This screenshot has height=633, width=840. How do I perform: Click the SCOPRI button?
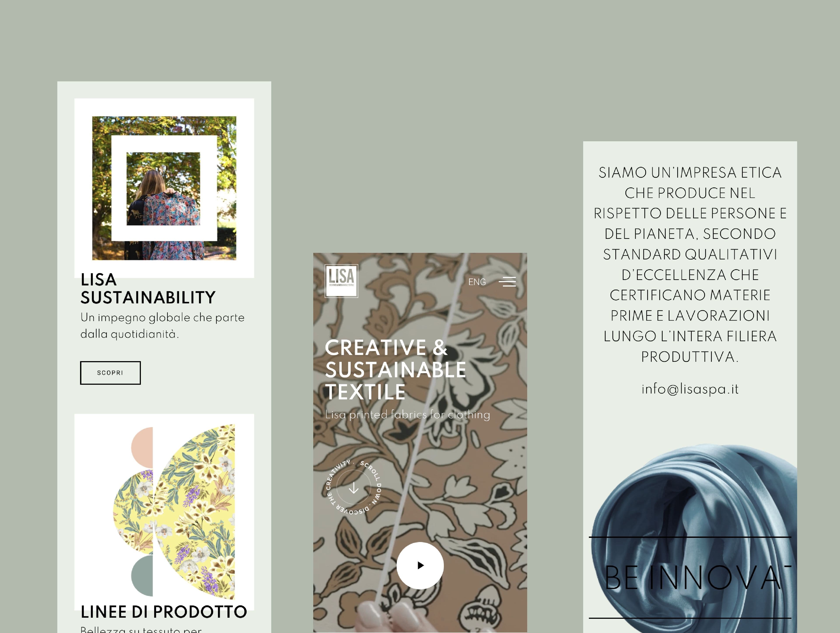(x=110, y=372)
